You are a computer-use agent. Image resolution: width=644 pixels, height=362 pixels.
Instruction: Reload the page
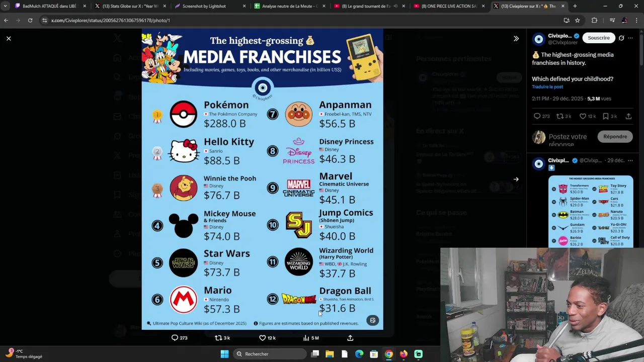pyautogui.click(x=30, y=20)
